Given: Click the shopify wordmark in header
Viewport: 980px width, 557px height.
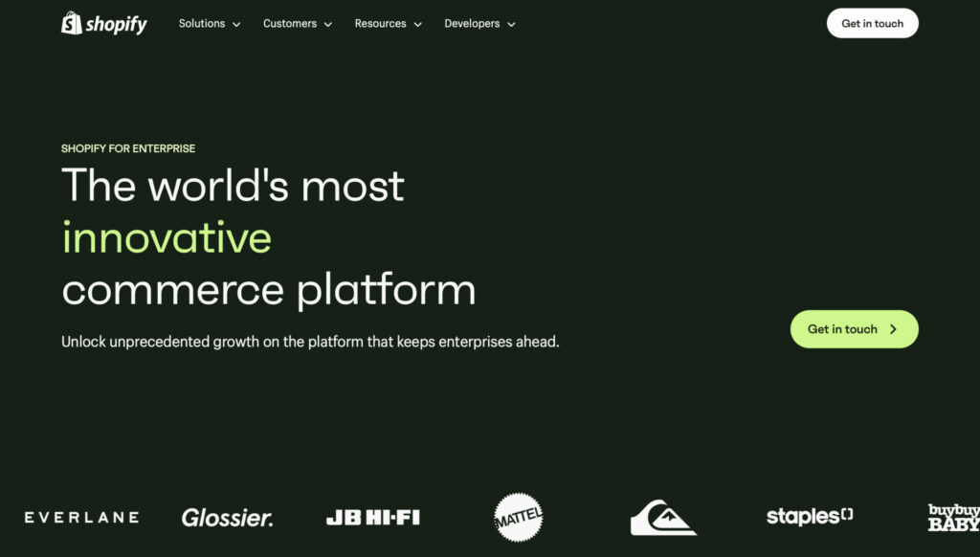Looking at the screenshot, I should point(116,24).
